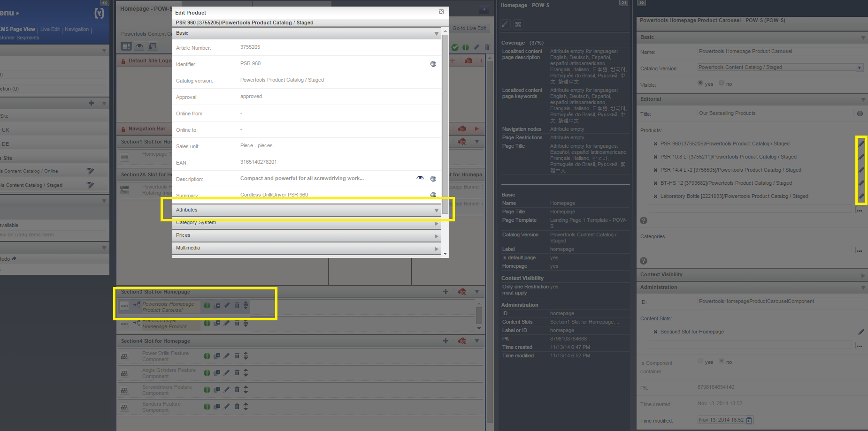Open the Categories browse ellipsis button

859,250
